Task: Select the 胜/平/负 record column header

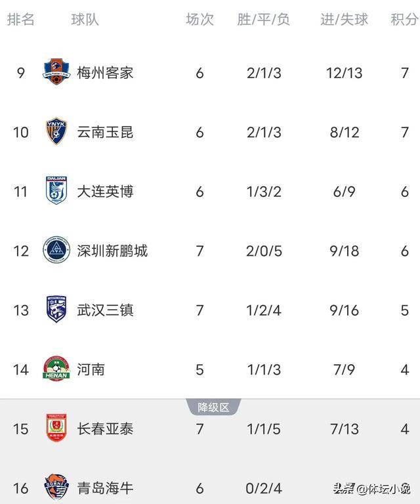Action: pos(264,19)
